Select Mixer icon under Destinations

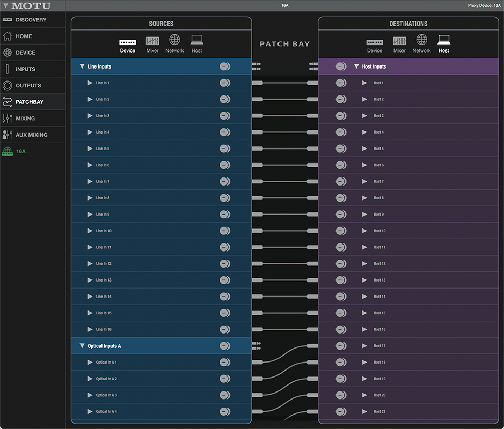[x=399, y=41]
